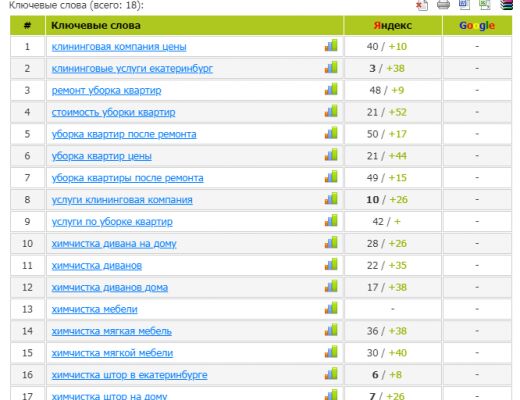The height and width of the screenshot is (400, 520).
Task: Click the Ключевые слова (всего: 18) heading
Action: pyautogui.click(x=76, y=5)
